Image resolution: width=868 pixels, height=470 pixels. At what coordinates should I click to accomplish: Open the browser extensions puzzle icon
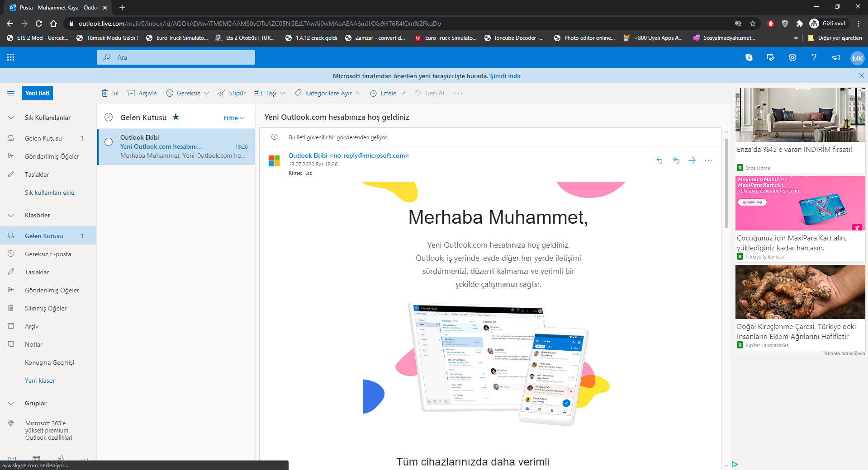[x=800, y=23]
